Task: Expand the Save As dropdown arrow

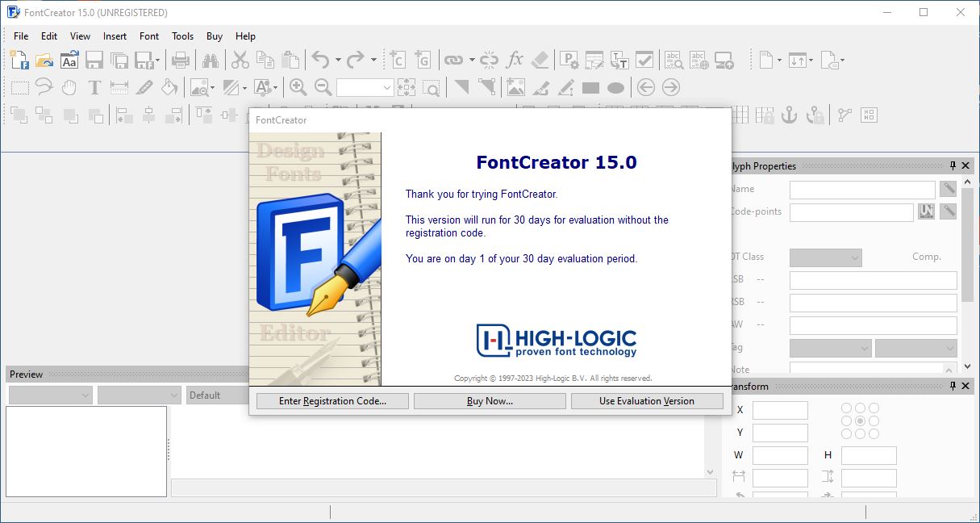Action: pos(157,60)
